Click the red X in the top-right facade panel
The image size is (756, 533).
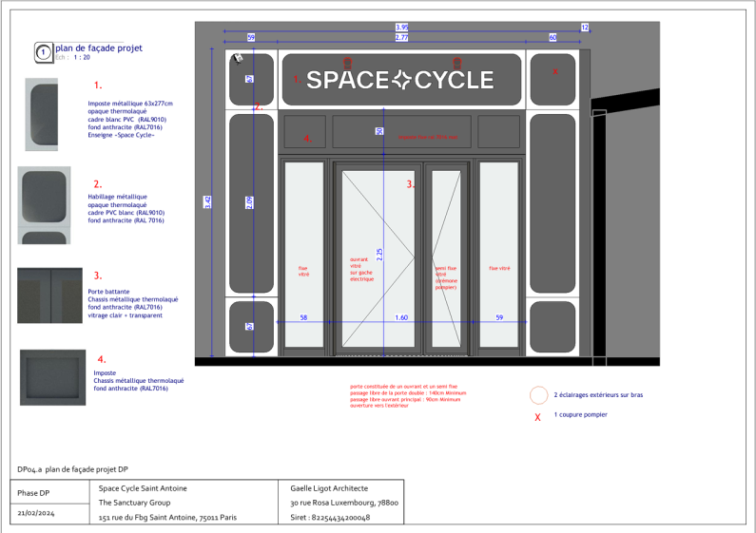[555, 71]
